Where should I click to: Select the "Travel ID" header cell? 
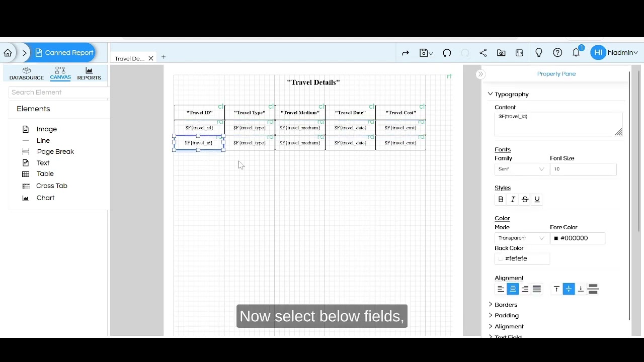[x=199, y=113]
